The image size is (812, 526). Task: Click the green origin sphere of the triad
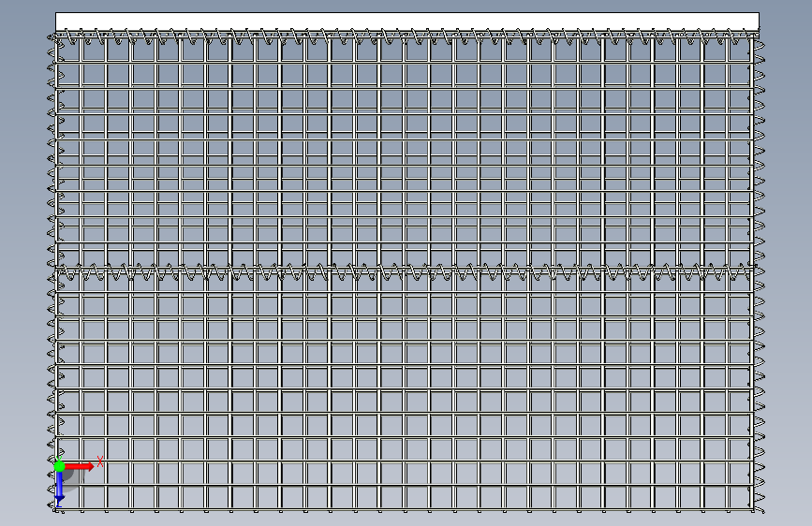pyautogui.click(x=60, y=466)
